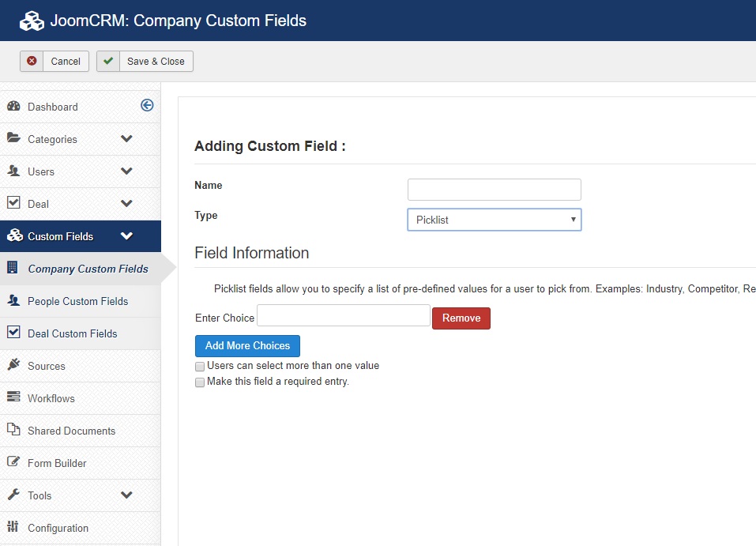Expand the Users chevron
Viewport: 756px width, 546px height.
(126, 171)
